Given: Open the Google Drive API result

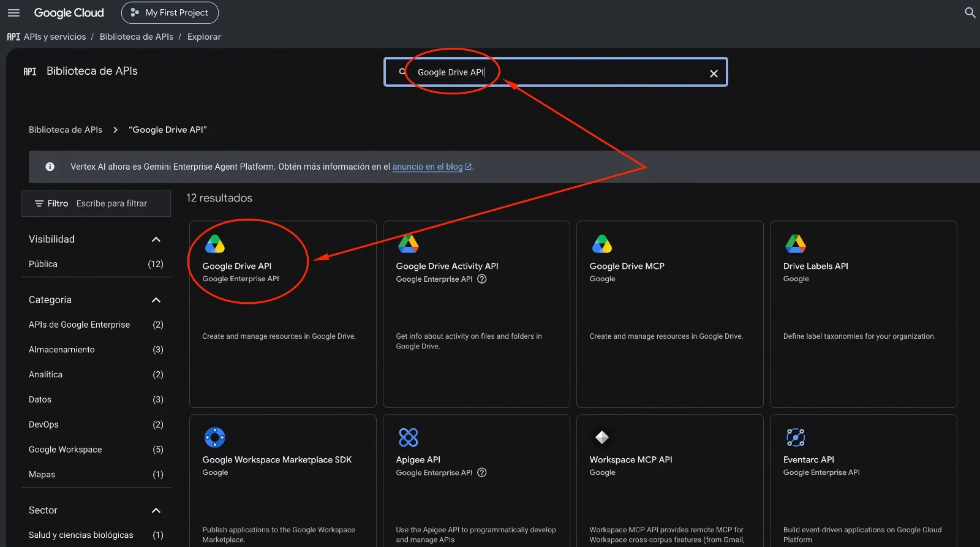Looking at the screenshot, I should point(236,266).
